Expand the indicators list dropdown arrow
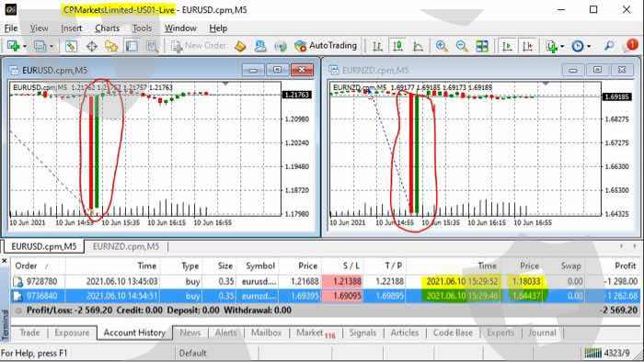Image resolution: width=644 pixels, height=362 pixels. pyautogui.click(x=562, y=46)
